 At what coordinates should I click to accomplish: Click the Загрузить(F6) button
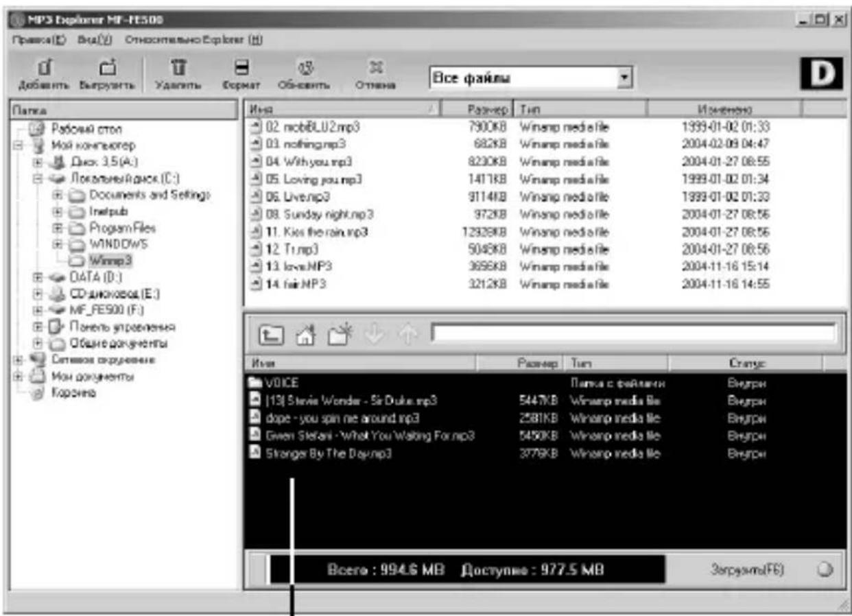pyautogui.click(x=748, y=571)
